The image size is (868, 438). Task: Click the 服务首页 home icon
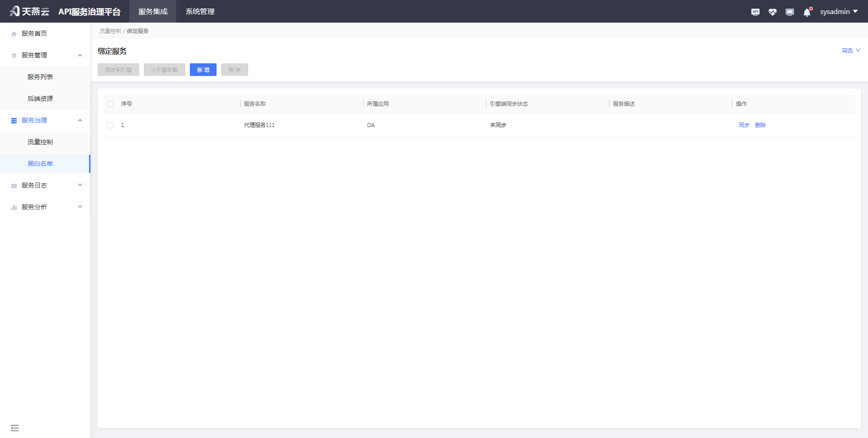(14, 34)
